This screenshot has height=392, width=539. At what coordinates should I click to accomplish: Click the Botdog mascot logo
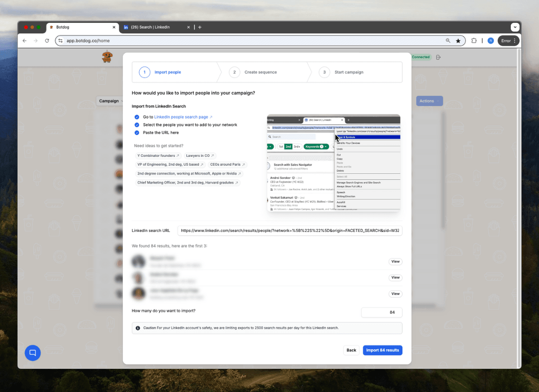[107, 56]
